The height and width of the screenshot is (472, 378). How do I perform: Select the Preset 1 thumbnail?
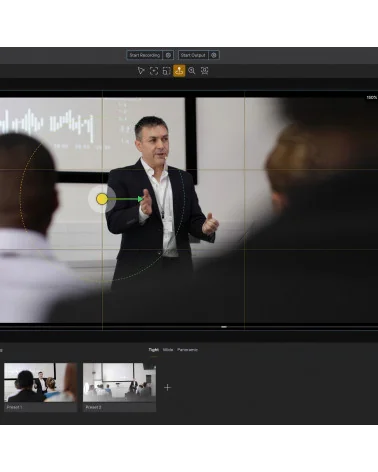pyautogui.click(x=40, y=382)
